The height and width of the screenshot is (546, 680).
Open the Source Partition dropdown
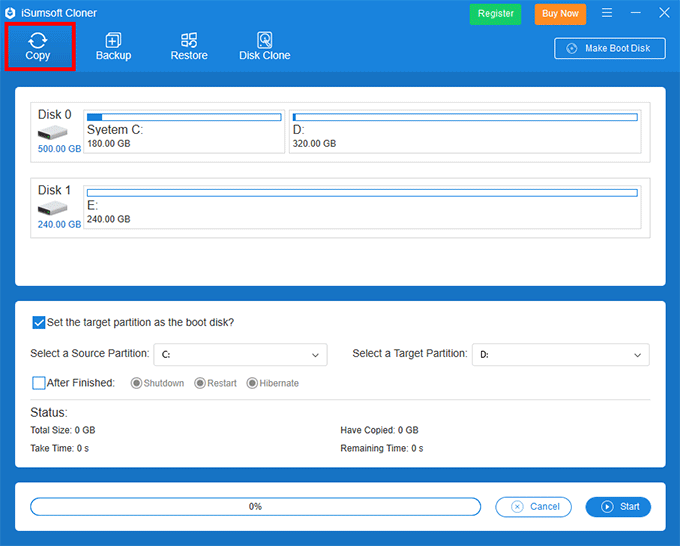click(240, 355)
